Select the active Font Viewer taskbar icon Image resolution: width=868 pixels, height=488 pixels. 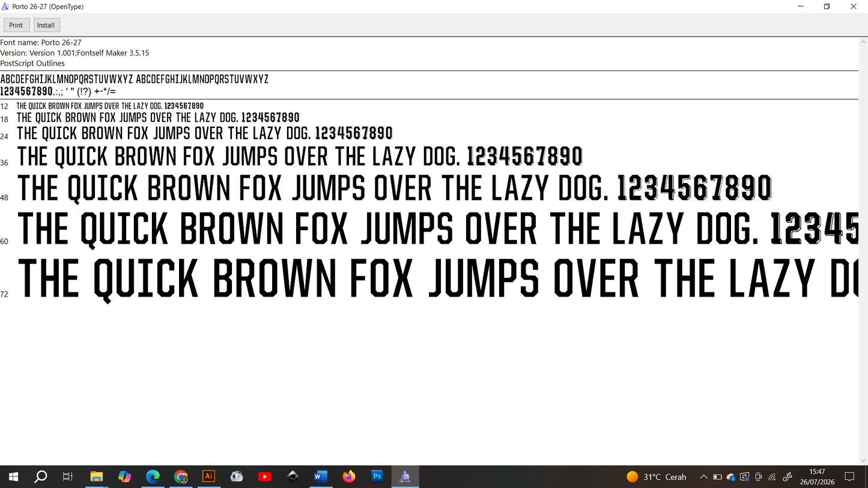[405, 477]
